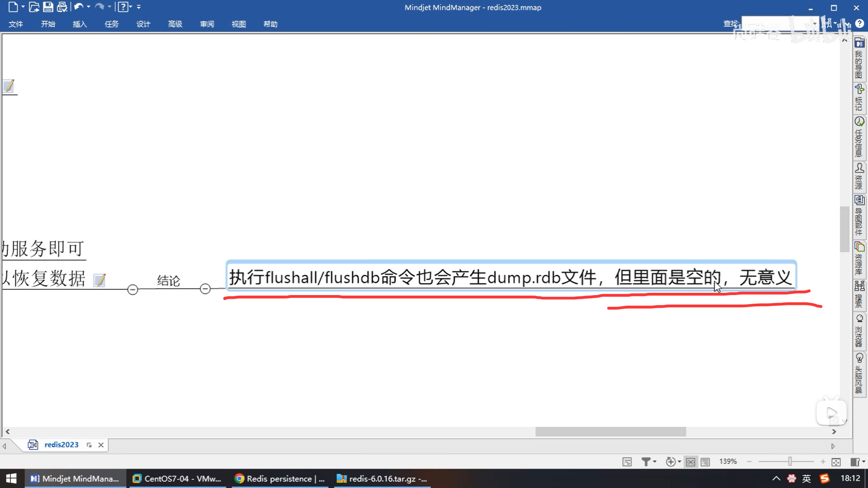The image size is (868, 488).
Task: Open the 视图 ribbon tab
Action: point(238,24)
